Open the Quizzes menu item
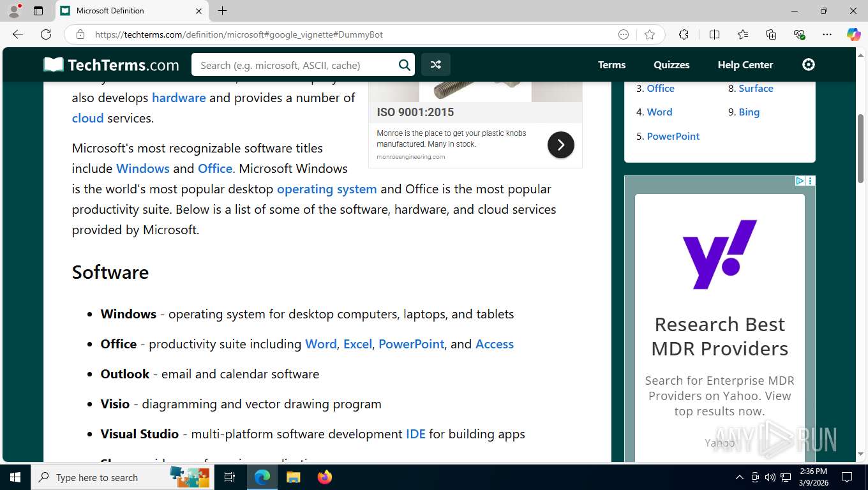 pos(671,64)
